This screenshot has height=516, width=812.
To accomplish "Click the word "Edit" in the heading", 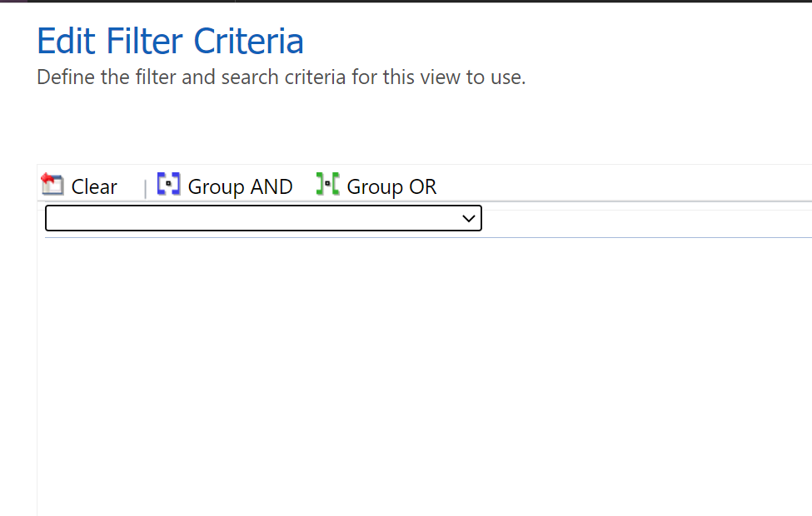I will pyautogui.click(x=66, y=41).
